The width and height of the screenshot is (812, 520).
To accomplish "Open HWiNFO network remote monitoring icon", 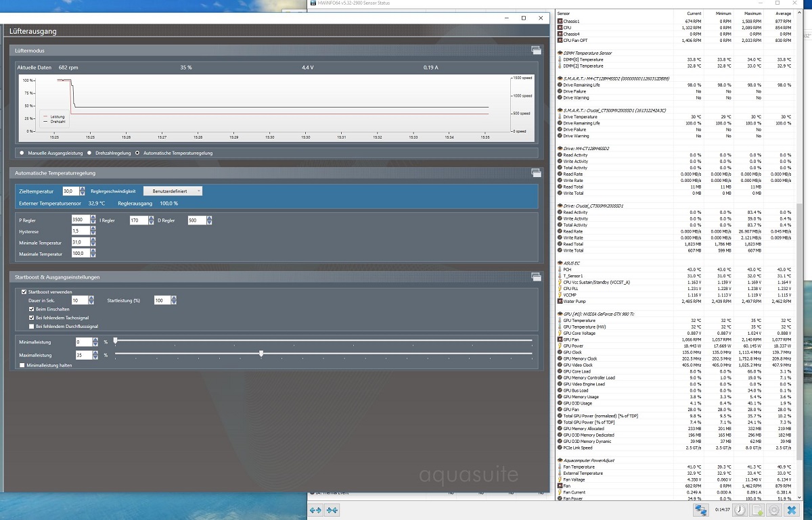I will tap(701, 510).
